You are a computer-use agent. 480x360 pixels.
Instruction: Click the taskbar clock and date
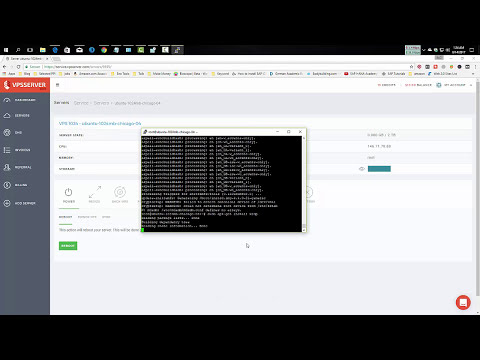click(458, 50)
